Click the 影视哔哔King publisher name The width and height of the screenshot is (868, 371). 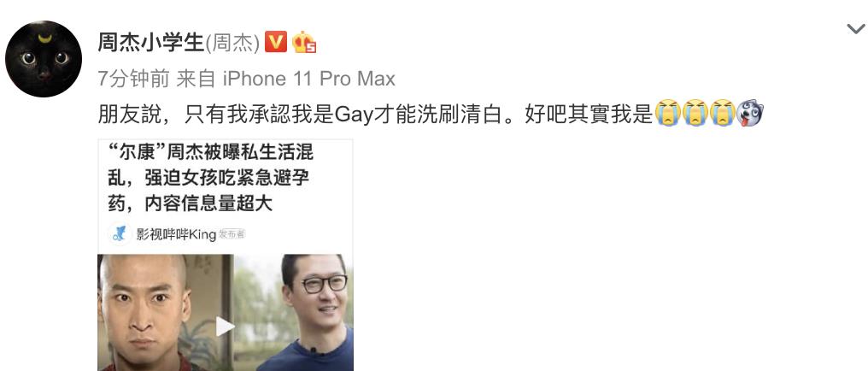(176, 235)
